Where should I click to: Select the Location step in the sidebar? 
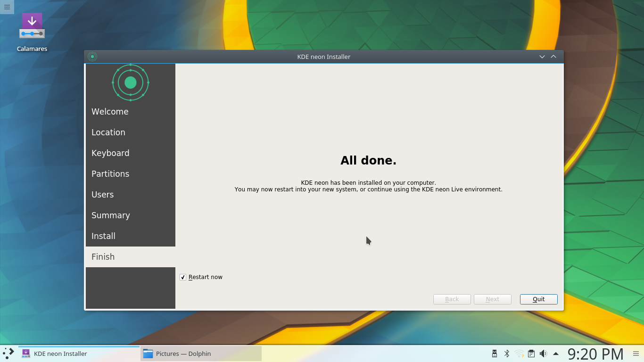(131, 132)
